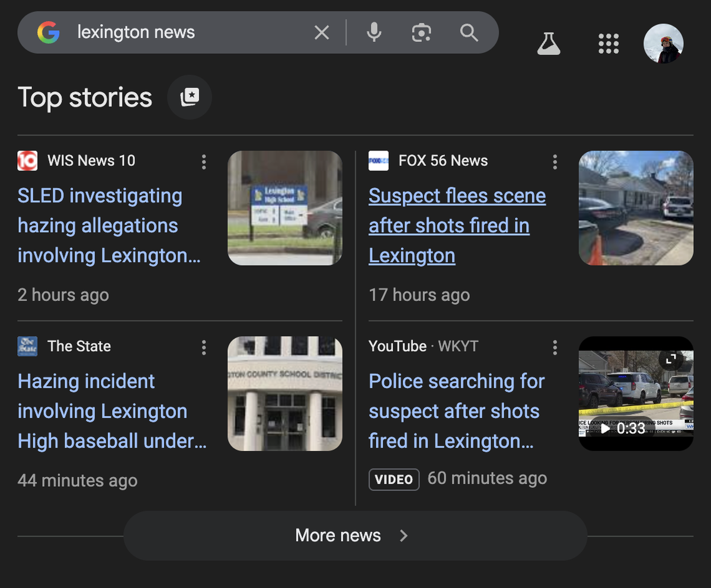Click the WIS News 10 source name
711x588 pixels.
point(91,160)
